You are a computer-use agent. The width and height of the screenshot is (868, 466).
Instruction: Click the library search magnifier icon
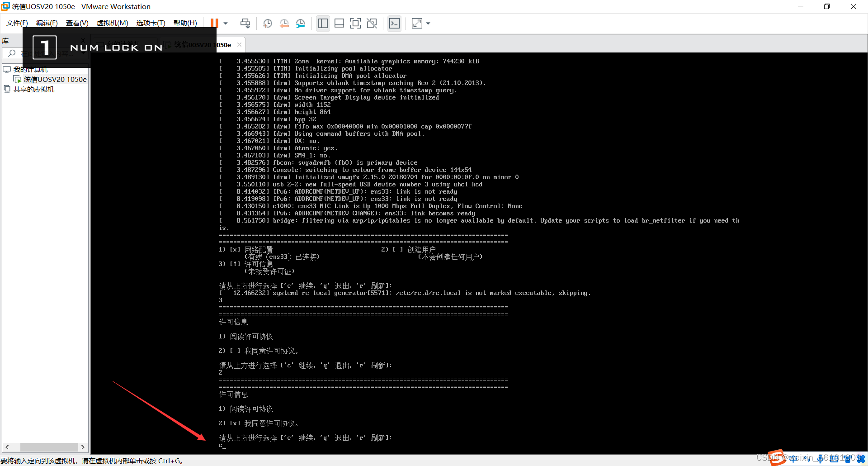coord(12,53)
